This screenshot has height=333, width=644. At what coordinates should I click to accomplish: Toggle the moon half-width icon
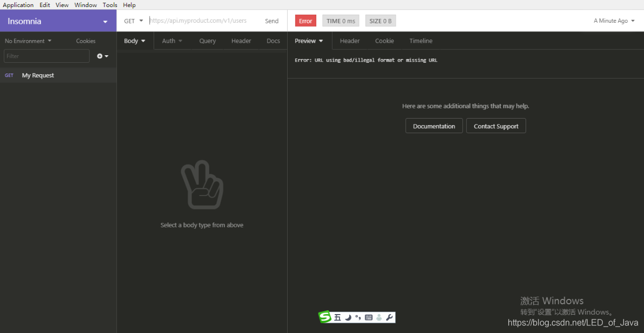pyautogui.click(x=348, y=317)
